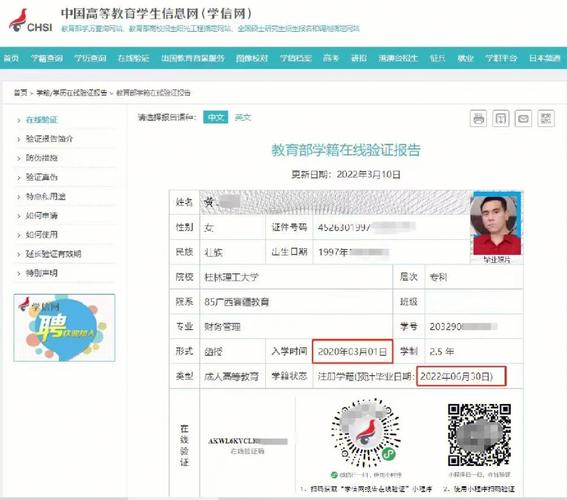Click the student number starting 203290
The width and height of the screenshot is (567, 500).
463,327
